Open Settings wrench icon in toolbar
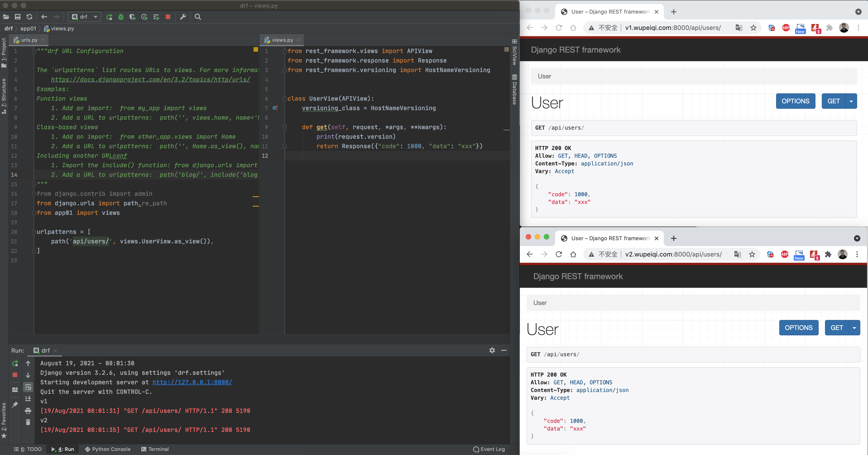This screenshot has width=868, height=455. [x=183, y=17]
